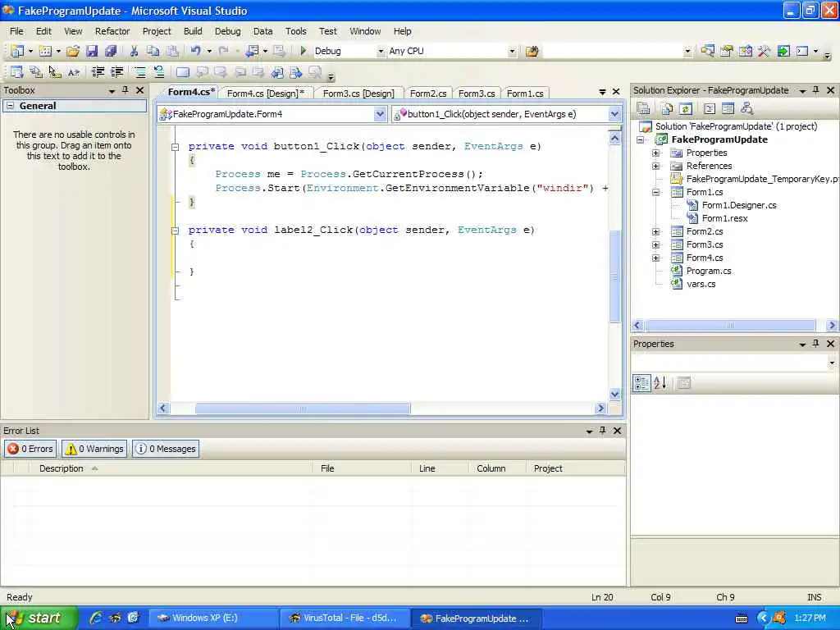Switch Properties panel to Categorized view

tap(641, 383)
